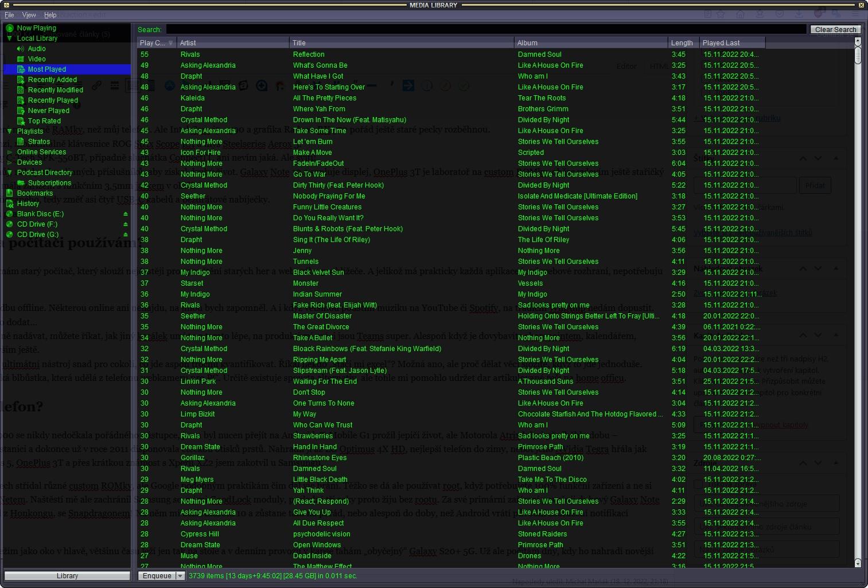Select the track All The Pretty Pieces

[x=325, y=98]
